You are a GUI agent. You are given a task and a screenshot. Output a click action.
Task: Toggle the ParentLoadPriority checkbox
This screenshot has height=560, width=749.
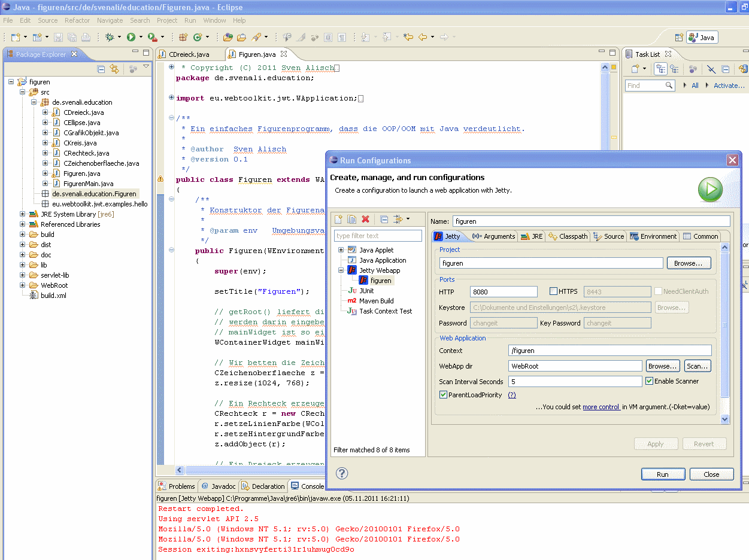coord(443,395)
